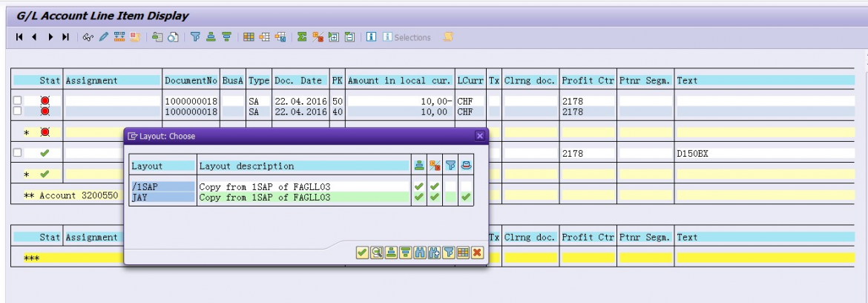Viewport: 868px width, 303px height.
Task: Collapse the subtotal levels icon
Action: [x=349, y=37]
